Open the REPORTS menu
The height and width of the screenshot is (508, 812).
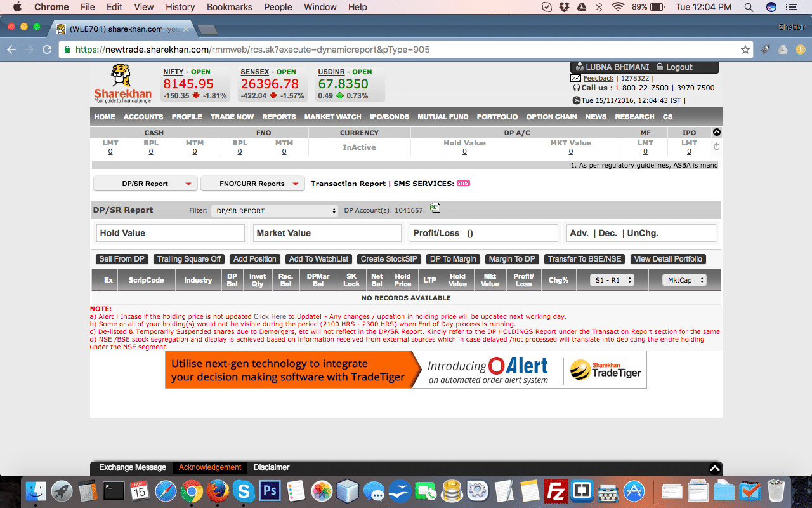pos(279,117)
